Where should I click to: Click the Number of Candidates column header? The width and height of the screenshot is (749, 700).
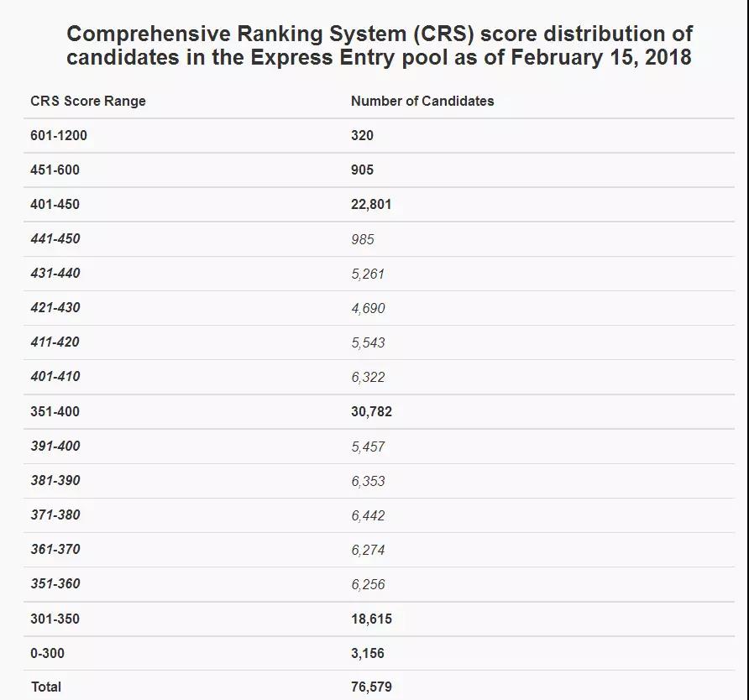(x=422, y=101)
